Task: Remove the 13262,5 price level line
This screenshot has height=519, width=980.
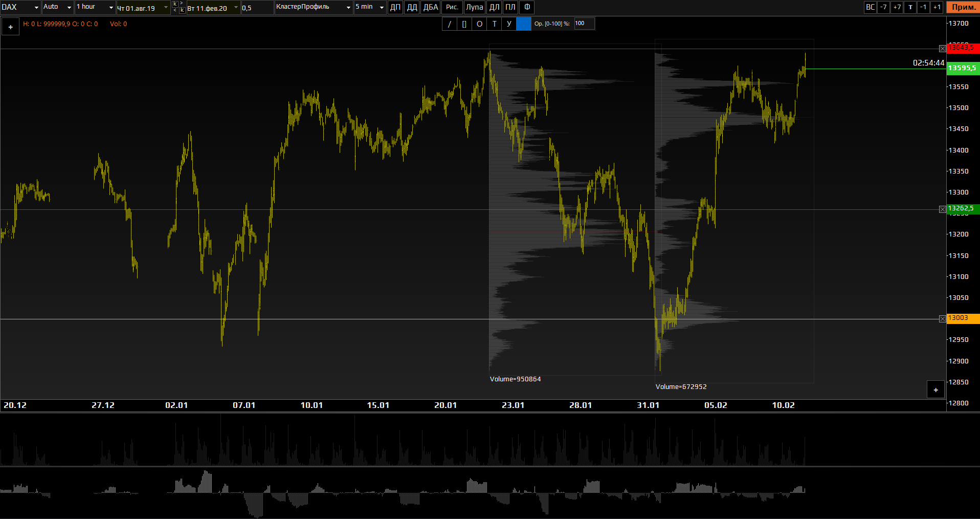Action: point(942,209)
